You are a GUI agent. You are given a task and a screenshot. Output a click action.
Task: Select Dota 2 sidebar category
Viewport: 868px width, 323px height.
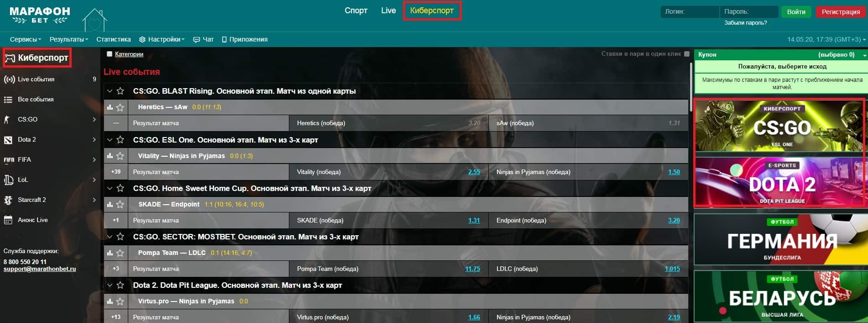pyautogui.click(x=50, y=139)
